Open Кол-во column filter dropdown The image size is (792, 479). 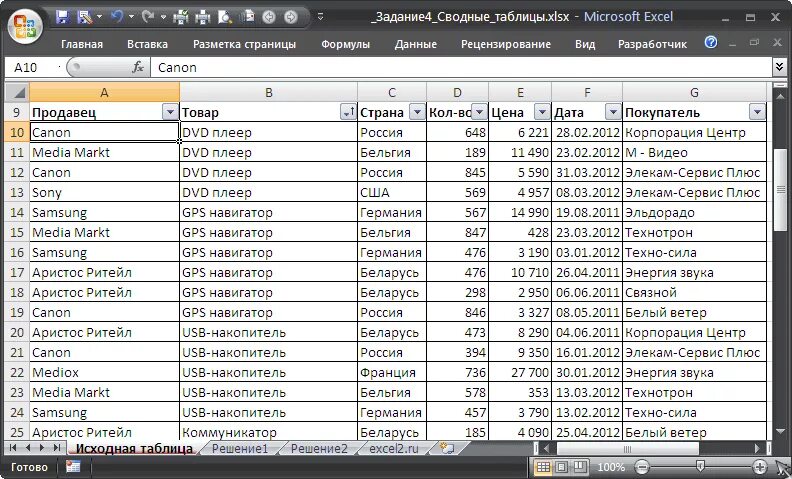coord(479,112)
